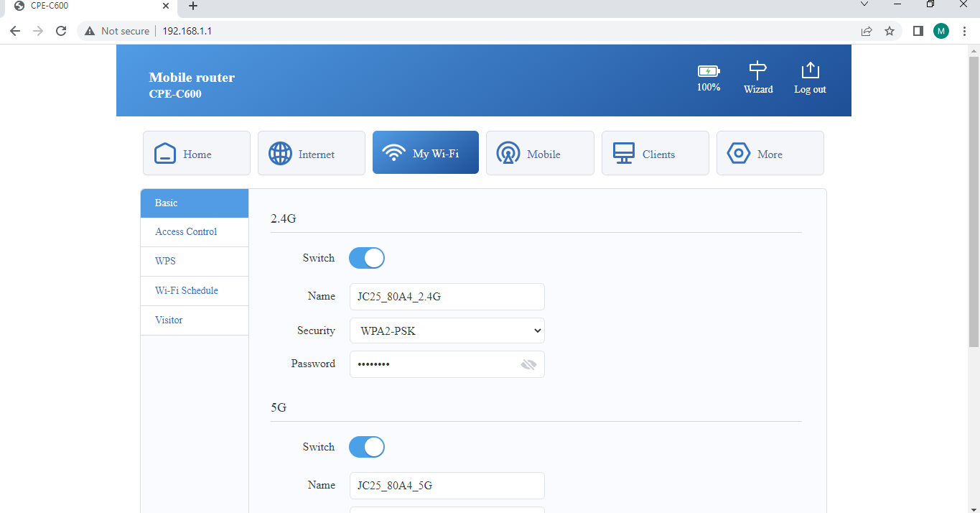
Task: Select Basic in the sidebar
Action: [x=195, y=203]
